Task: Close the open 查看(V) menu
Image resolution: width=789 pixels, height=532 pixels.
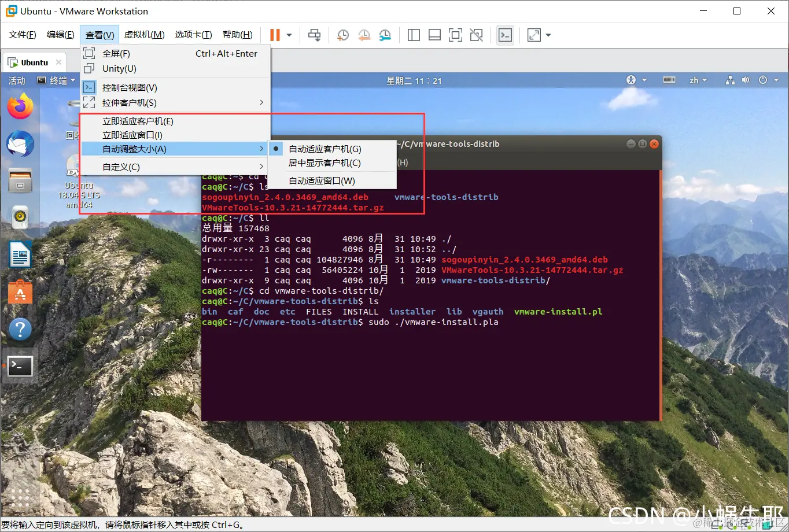Action: (100, 35)
